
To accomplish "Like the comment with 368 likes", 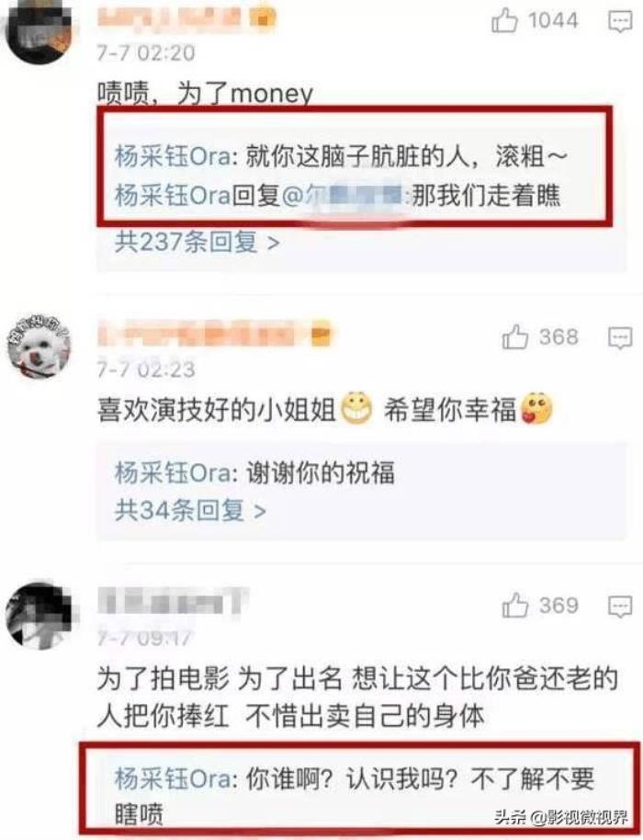I will pos(515,337).
